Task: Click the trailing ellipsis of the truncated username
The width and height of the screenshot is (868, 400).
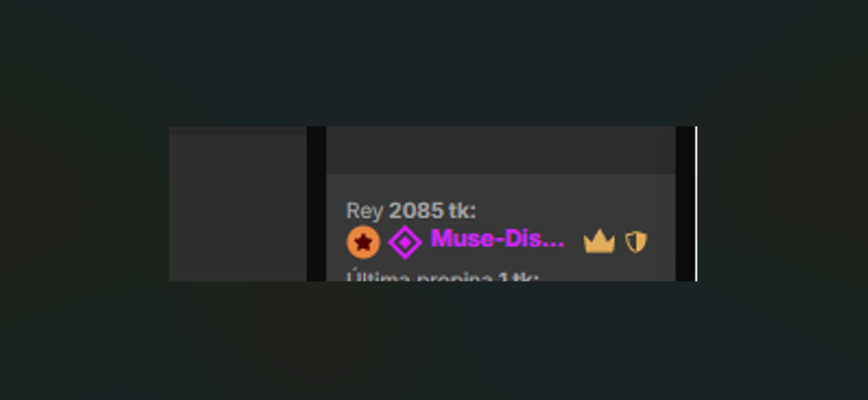Action: (555, 246)
